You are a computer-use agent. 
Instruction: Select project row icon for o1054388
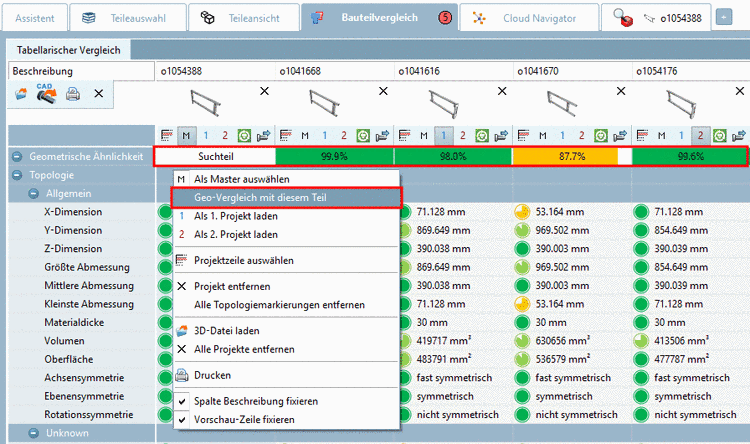click(x=166, y=136)
